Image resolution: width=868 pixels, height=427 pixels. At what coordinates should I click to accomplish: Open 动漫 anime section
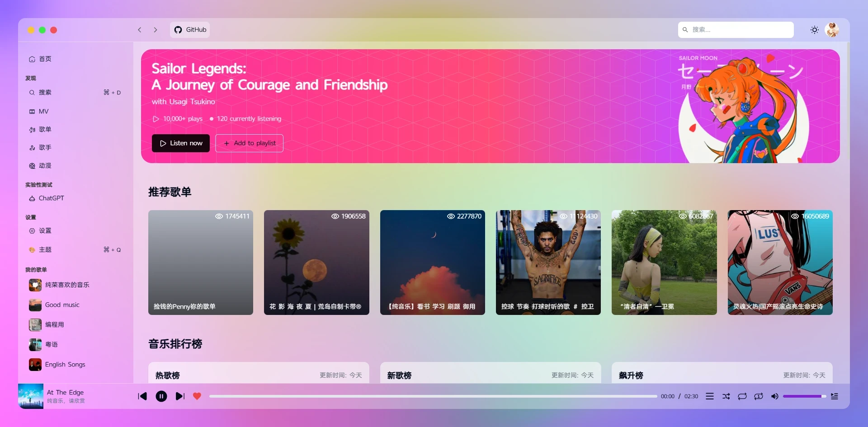pyautogui.click(x=75, y=165)
